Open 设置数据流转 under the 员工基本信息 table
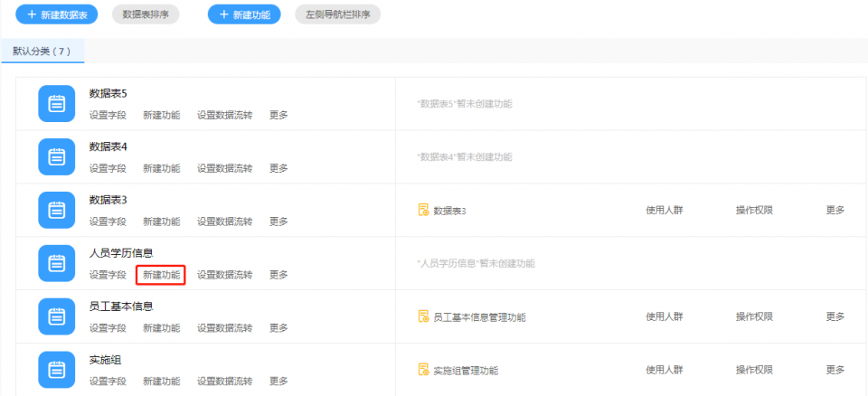This screenshot has width=868, height=396. point(225,328)
